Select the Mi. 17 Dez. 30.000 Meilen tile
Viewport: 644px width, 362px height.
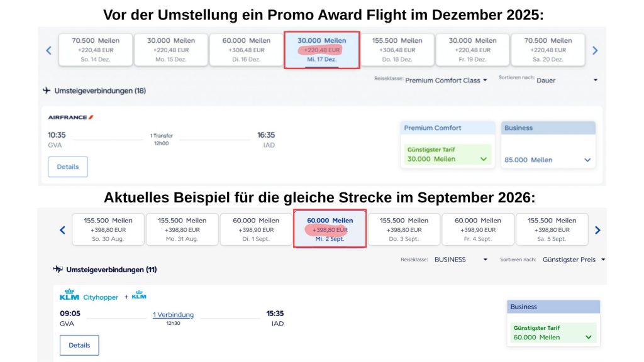click(x=322, y=49)
